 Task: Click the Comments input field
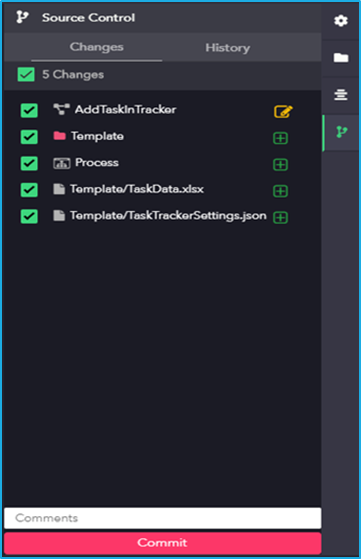[163, 518]
